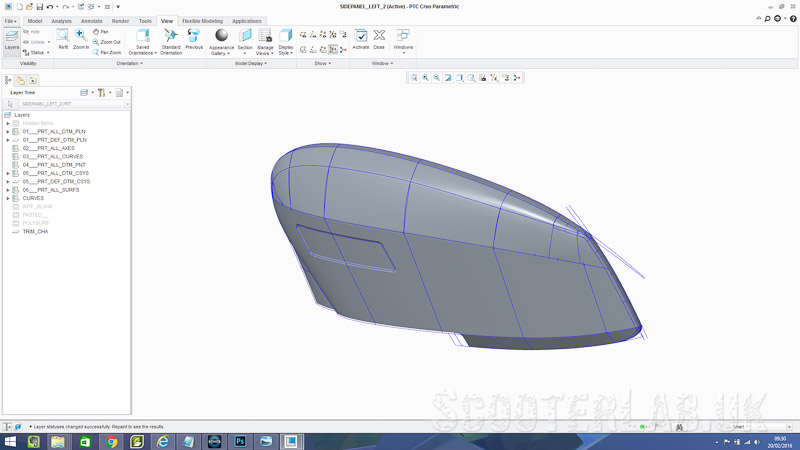Switch to the Analysis tab

tap(61, 21)
